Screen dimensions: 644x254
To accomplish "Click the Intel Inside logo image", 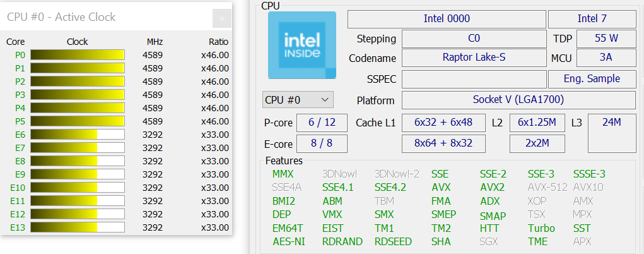I will [302, 45].
